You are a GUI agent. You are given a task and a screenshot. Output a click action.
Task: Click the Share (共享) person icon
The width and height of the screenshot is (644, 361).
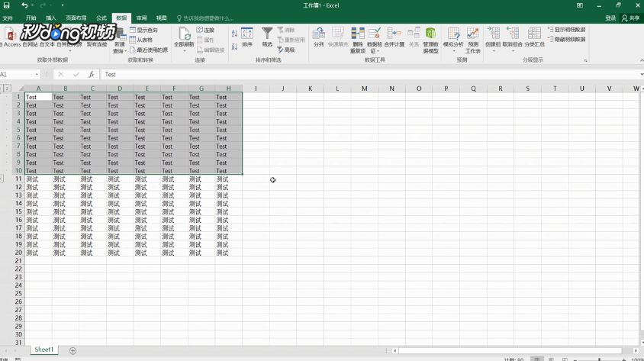tap(625, 18)
